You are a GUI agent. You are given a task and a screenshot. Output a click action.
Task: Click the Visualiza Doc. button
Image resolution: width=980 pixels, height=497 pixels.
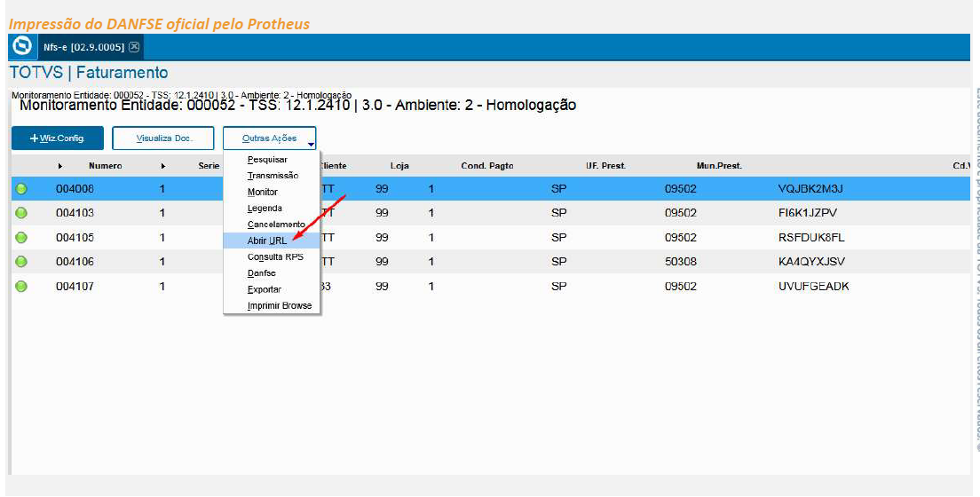(x=163, y=138)
